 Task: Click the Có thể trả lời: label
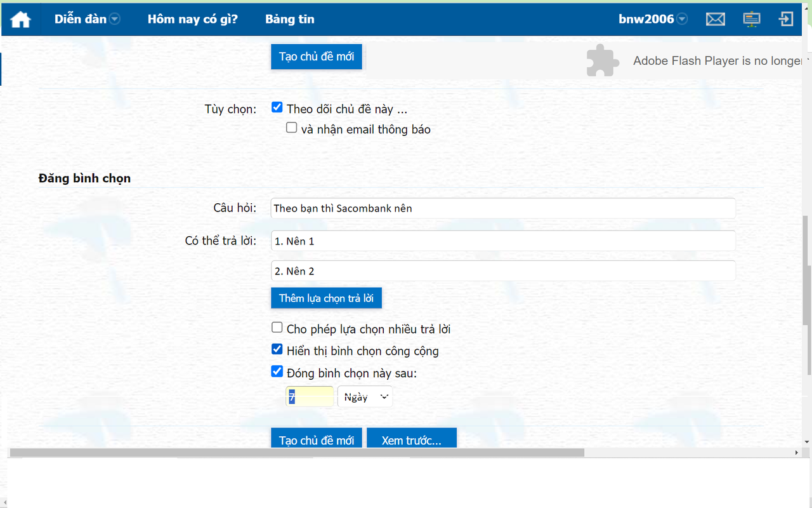point(221,241)
